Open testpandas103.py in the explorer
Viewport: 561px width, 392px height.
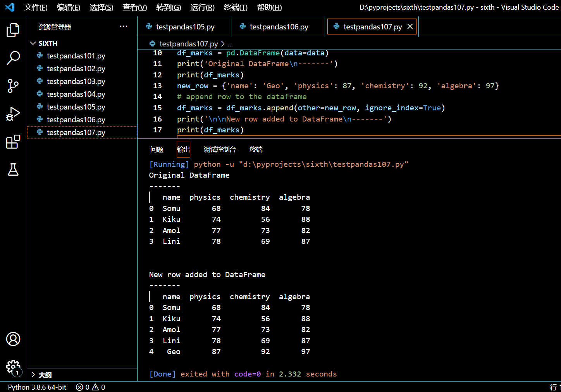click(82, 81)
